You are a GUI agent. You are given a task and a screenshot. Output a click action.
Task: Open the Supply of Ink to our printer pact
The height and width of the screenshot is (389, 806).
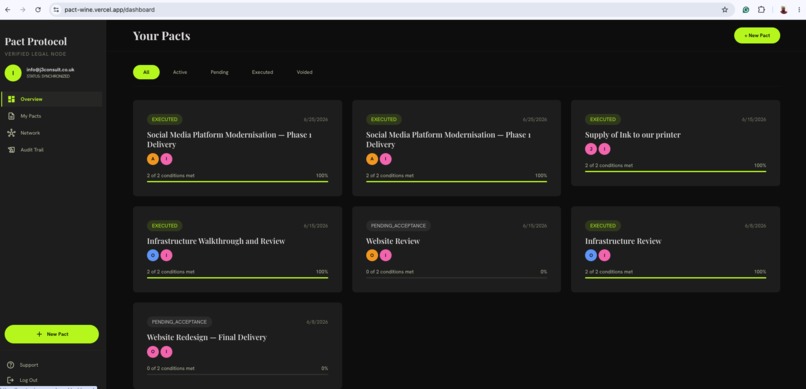tap(632, 135)
